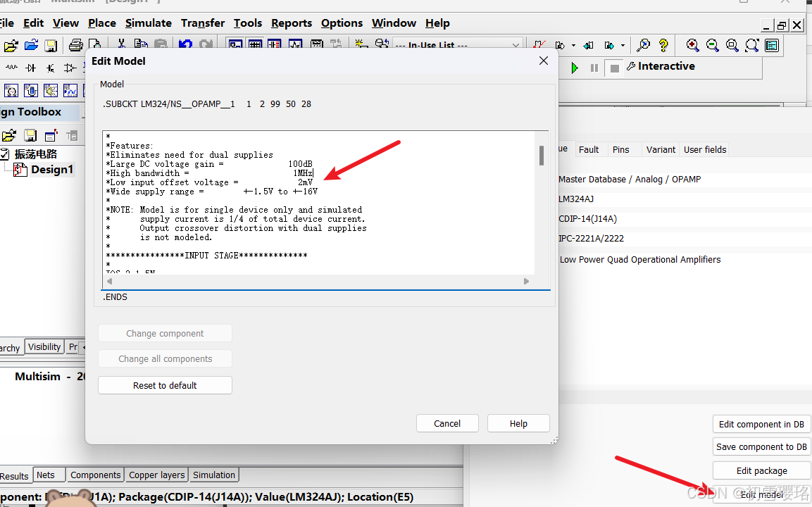812x507 pixels.
Task: Toggle the Full screen view icon
Action: pyautogui.click(x=772, y=46)
